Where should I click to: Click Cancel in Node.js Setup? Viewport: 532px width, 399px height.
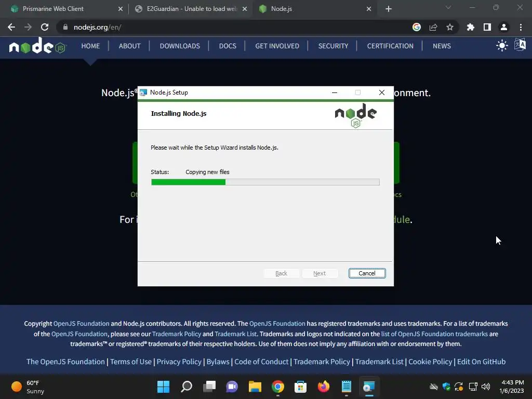367,273
